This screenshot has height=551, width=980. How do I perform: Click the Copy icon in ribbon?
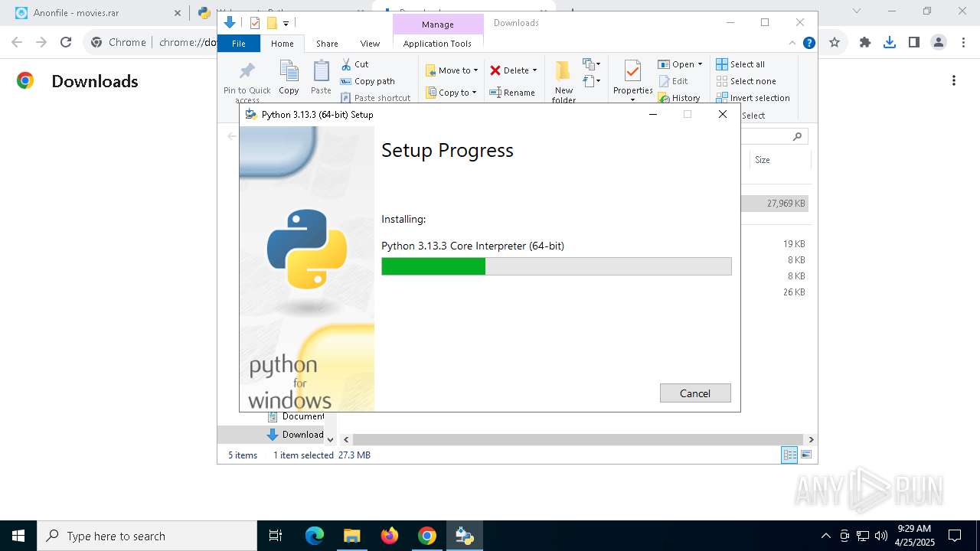(x=289, y=71)
